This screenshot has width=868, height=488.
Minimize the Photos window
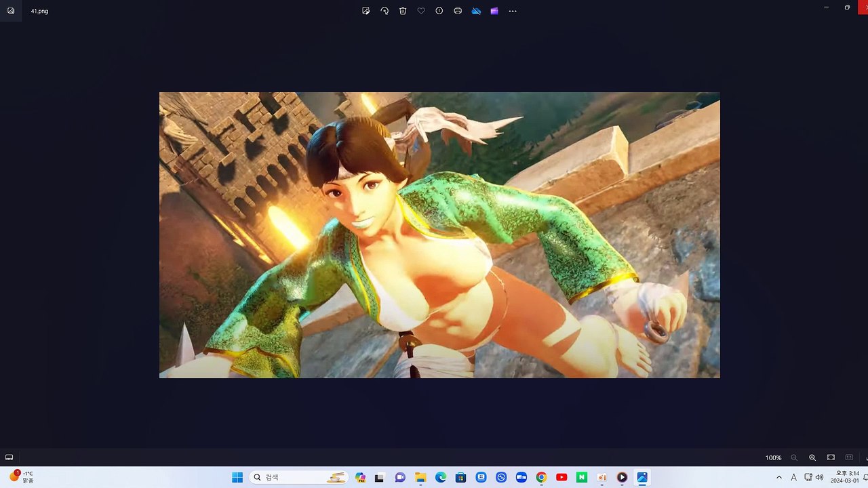826,7
